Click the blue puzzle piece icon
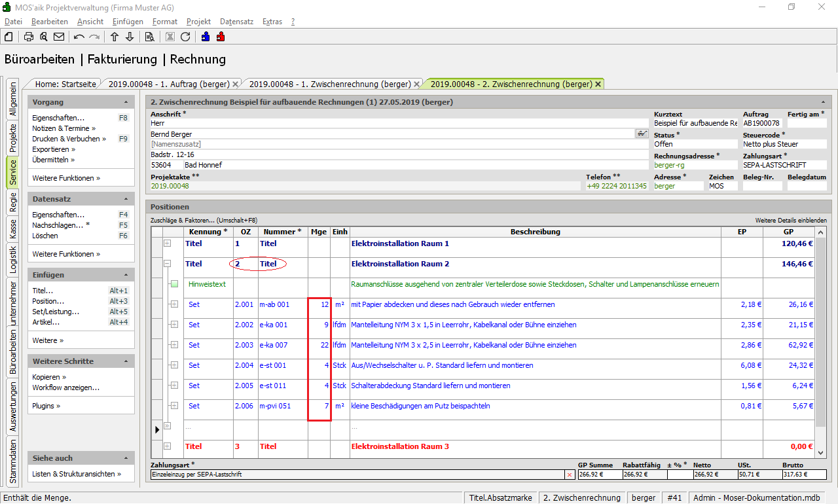 click(206, 37)
